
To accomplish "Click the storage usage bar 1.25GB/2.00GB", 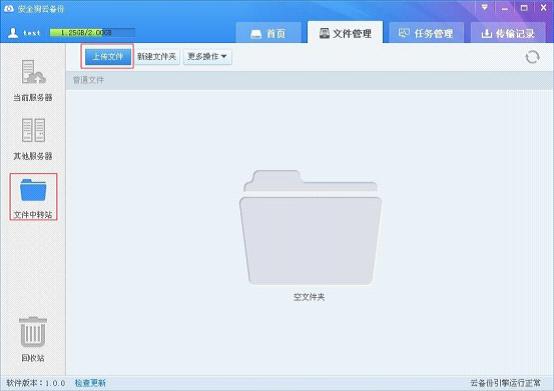I will click(93, 33).
